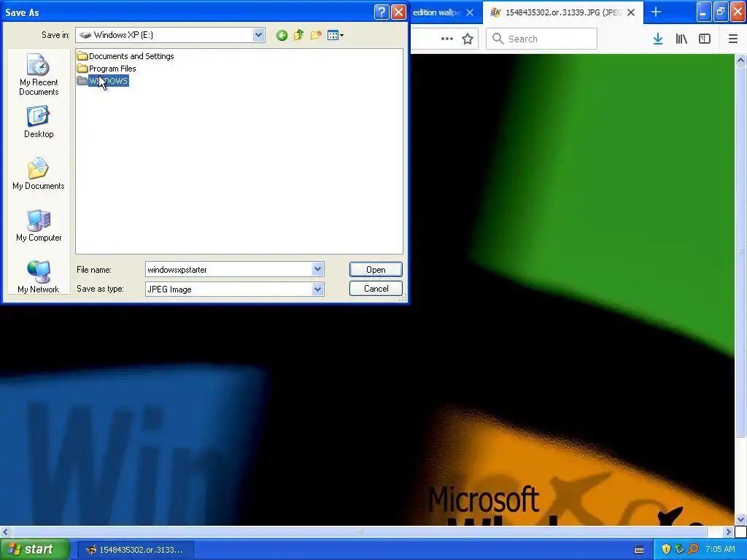Screen dimensions: 747x560
Task: Click the vertical scrollbar up arrow
Action: click(x=740, y=60)
